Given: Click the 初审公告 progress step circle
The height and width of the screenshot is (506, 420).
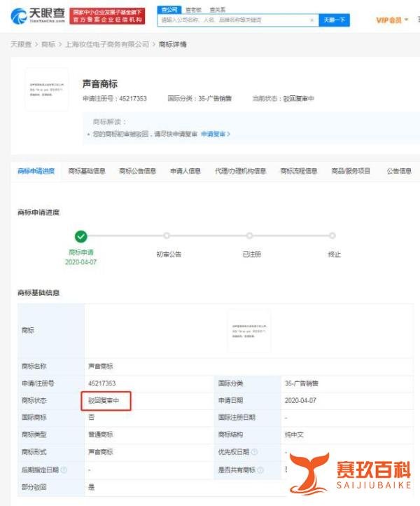Looking at the screenshot, I should (x=167, y=236).
